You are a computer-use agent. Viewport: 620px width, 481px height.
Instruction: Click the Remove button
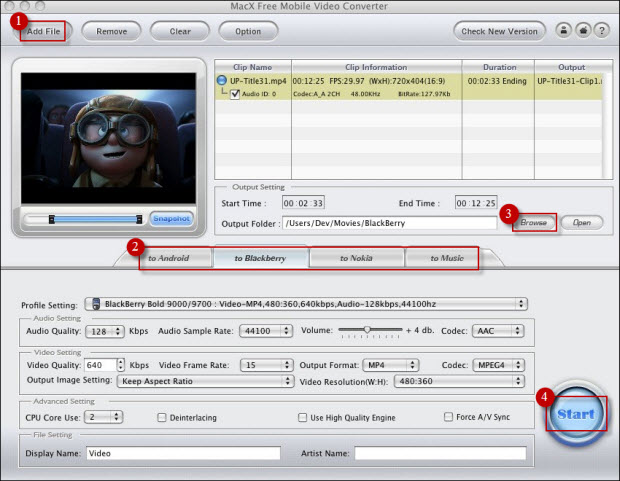click(x=112, y=31)
